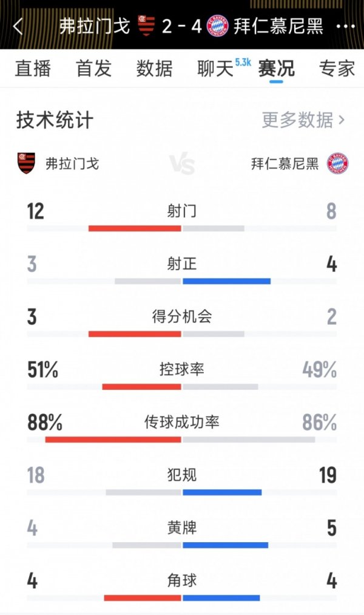Viewport: 364px width, 615px height.
Task: Tap Bayern Munich crest beside the header score
Action: pos(217,26)
